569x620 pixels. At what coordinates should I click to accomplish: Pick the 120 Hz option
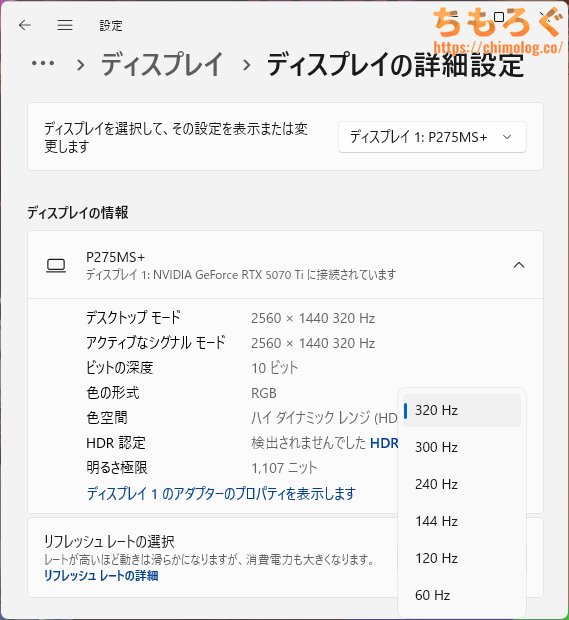(x=462, y=558)
